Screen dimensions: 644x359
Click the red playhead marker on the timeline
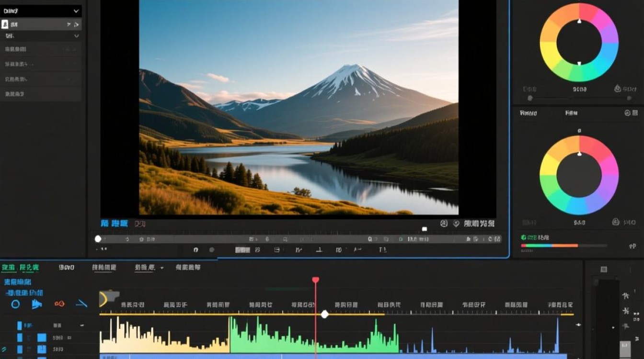click(315, 280)
